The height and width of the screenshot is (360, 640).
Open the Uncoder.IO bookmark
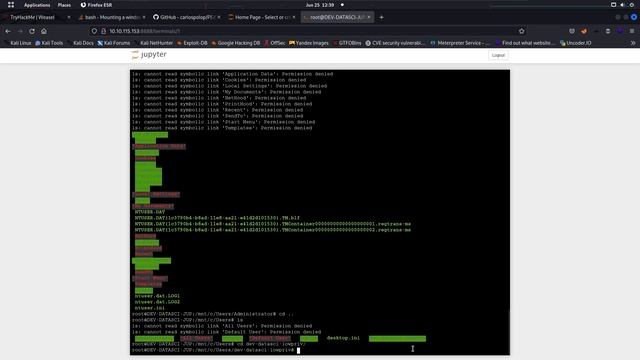tap(576, 43)
